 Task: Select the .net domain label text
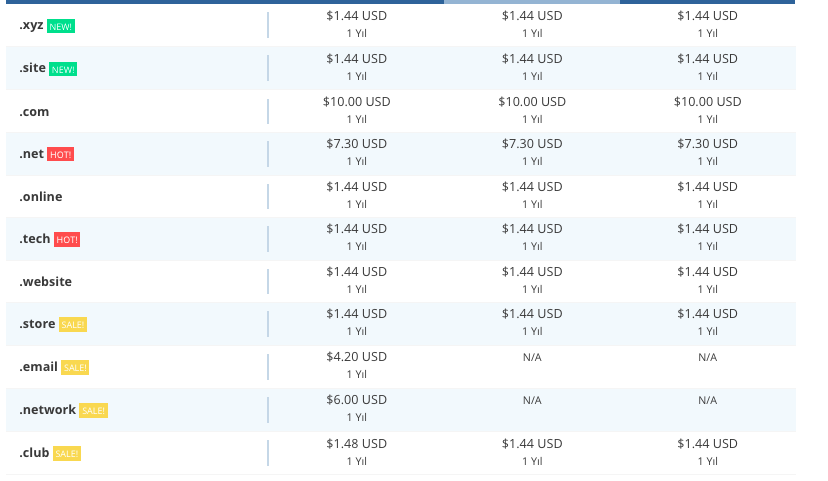[x=31, y=154]
